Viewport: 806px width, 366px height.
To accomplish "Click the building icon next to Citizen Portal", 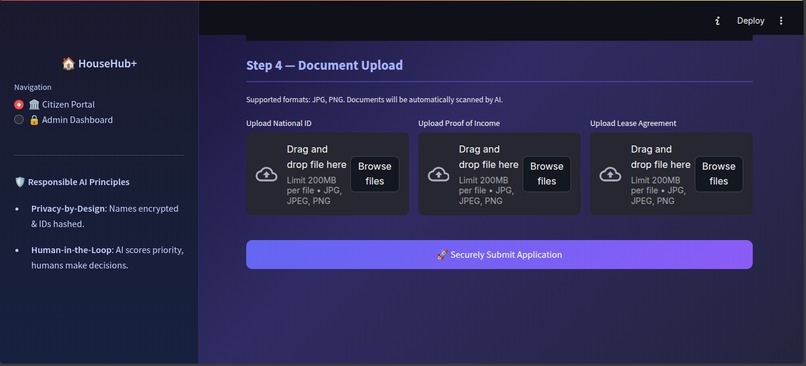I will coord(34,104).
